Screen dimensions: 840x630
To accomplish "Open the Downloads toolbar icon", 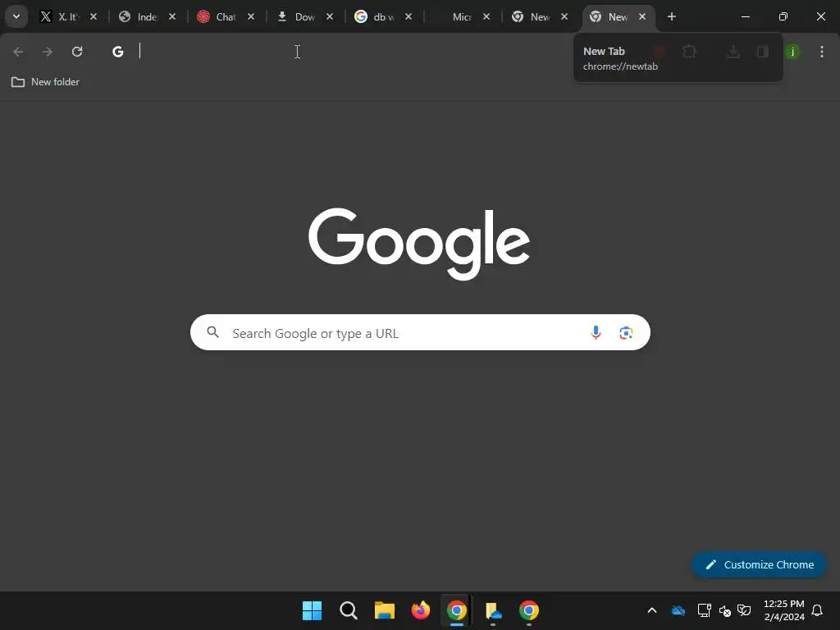I will pyautogui.click(x=733, y=52).
